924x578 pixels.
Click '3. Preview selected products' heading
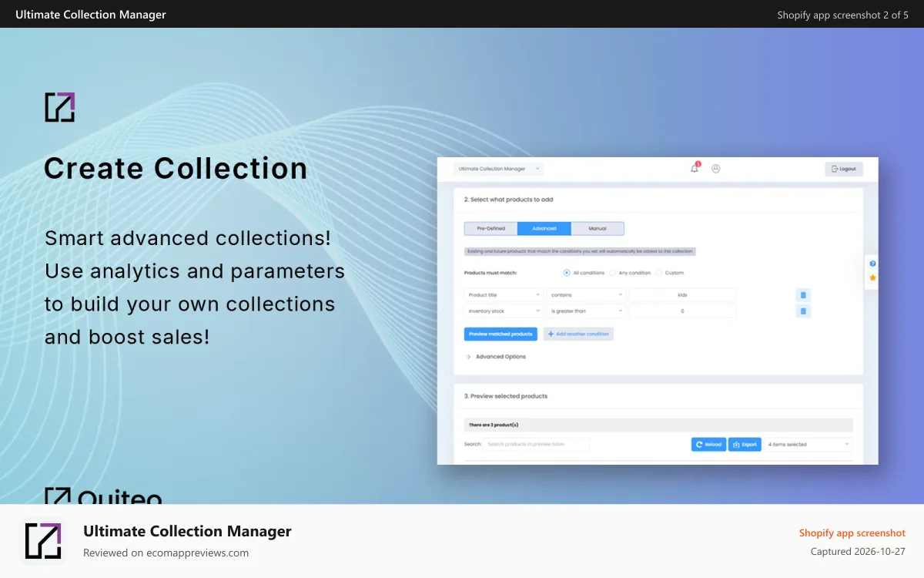pyautogui.click(x=505, y=396)
